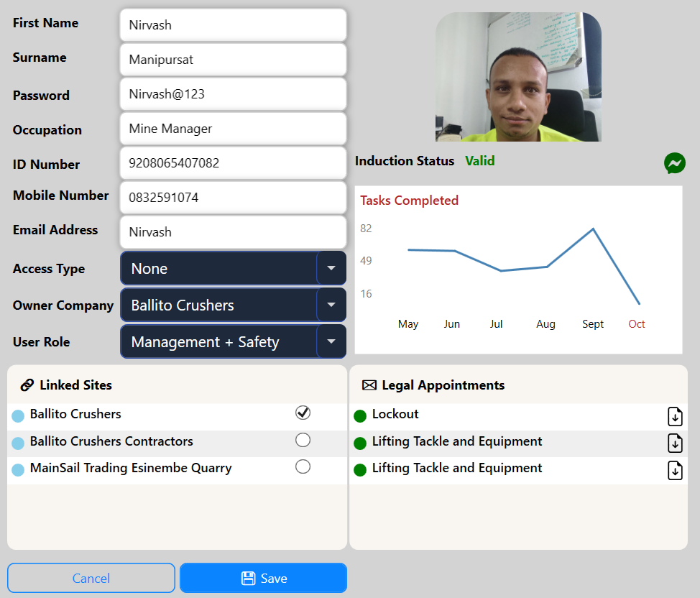The height and width of the screenshot is (598, 700).
Task: Edit the First Name field
Action: click(233, 25)
